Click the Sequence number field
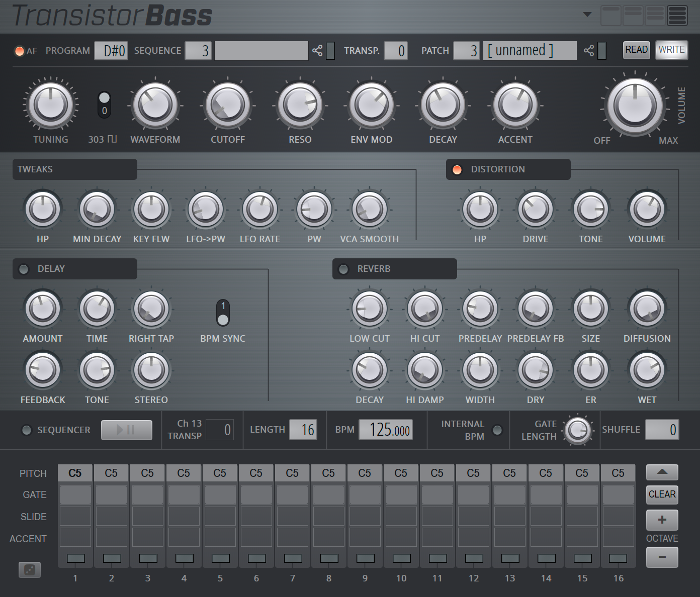700x597 pixels. click(199, 51)
